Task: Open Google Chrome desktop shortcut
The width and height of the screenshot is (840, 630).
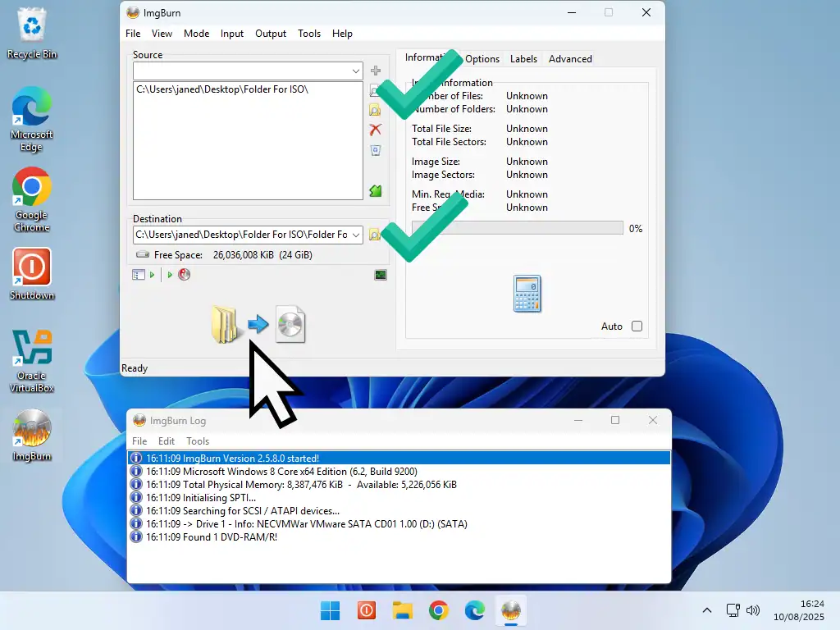Action: tap(32, 200)
